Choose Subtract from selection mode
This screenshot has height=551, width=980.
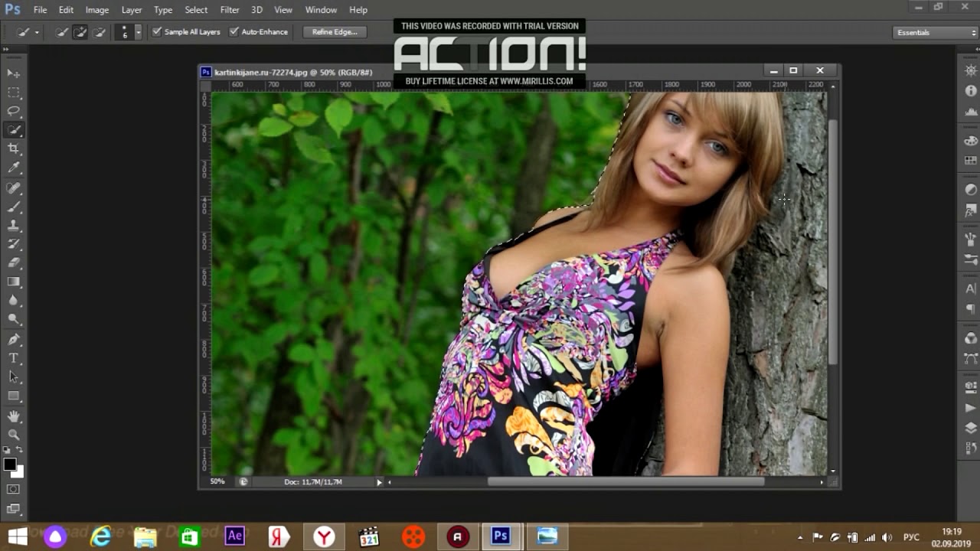(x=99, y=32)
